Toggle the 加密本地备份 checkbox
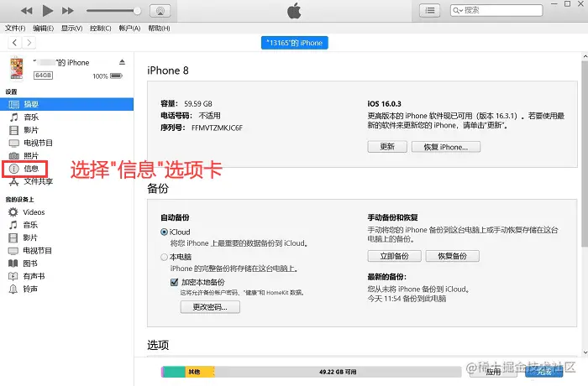Viewport: 588px width, 386px height. click(174, 282)
